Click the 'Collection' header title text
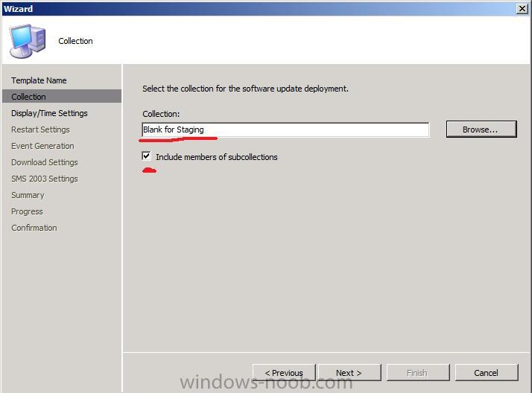Screen dimensions: 532x393 click(x=75, y=41)
